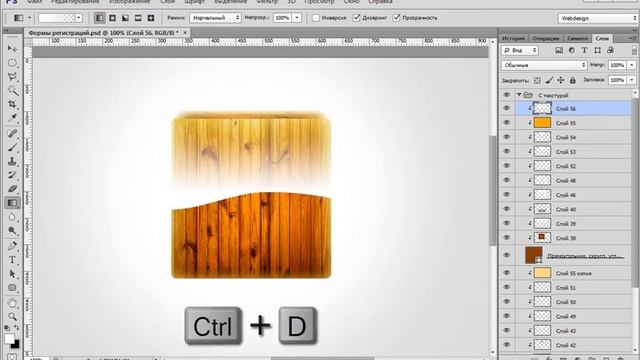Hide the С текстурой group
This screenshot has height=360, width=640.
(x=507, y=95)
